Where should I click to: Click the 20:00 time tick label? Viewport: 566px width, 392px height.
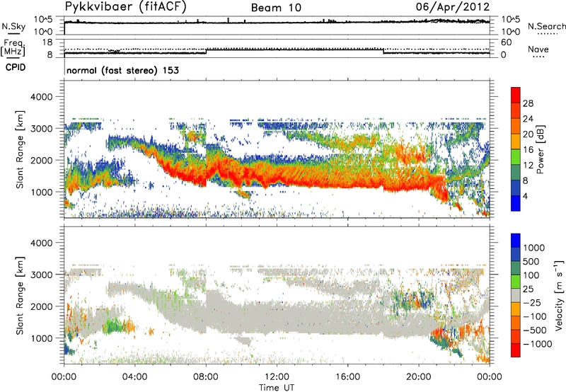tap(418, 377)
